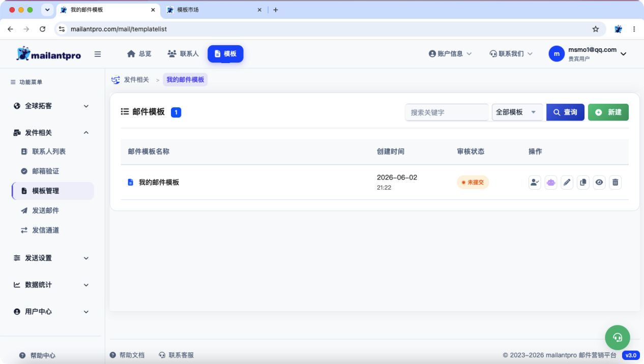Preview the template with the eye icon
644x364 pixels.
(x=600, y=183)
